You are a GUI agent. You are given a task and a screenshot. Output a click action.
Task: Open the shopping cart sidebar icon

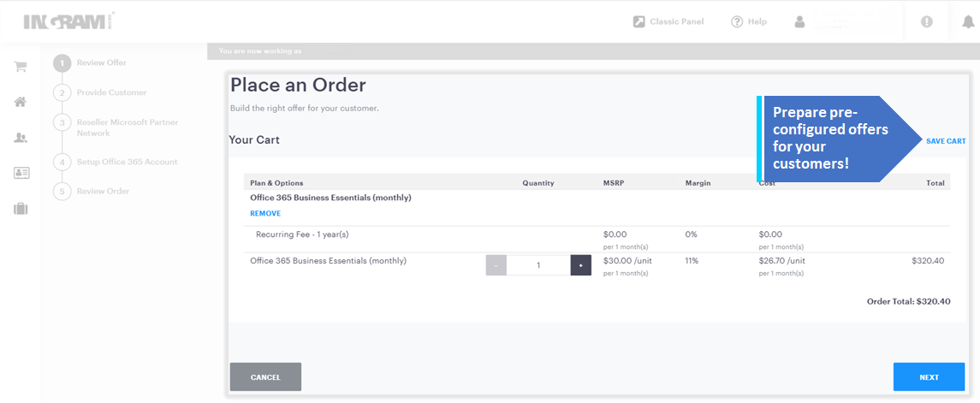21,67
